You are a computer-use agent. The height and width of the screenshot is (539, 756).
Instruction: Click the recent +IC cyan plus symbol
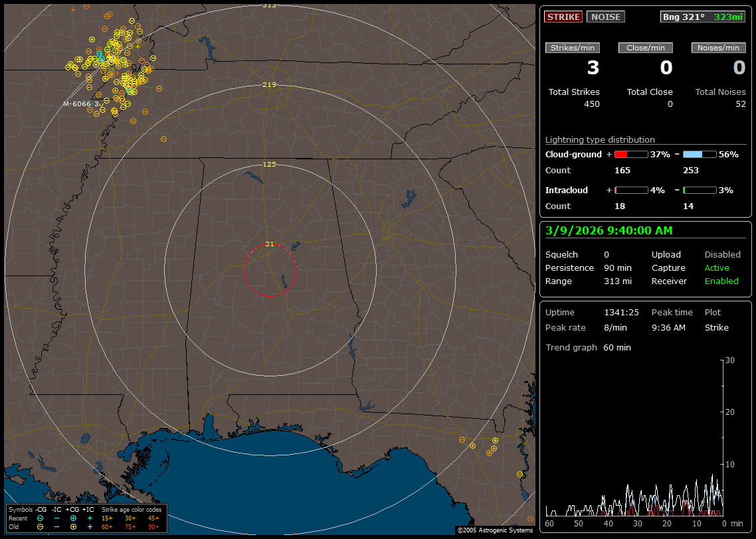pyautogui.click(x=90, y=518)
